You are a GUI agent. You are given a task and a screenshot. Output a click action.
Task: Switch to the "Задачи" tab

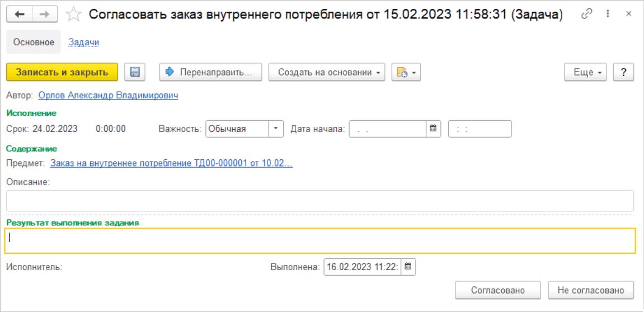click(84, 42)
